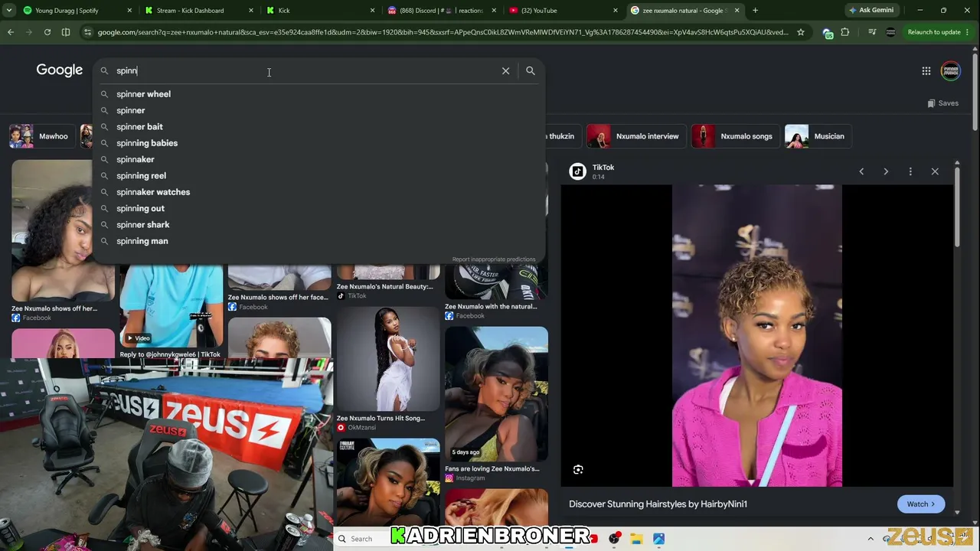The image size is (980, 551).
Task: Reload the current page
Action: 47,32
